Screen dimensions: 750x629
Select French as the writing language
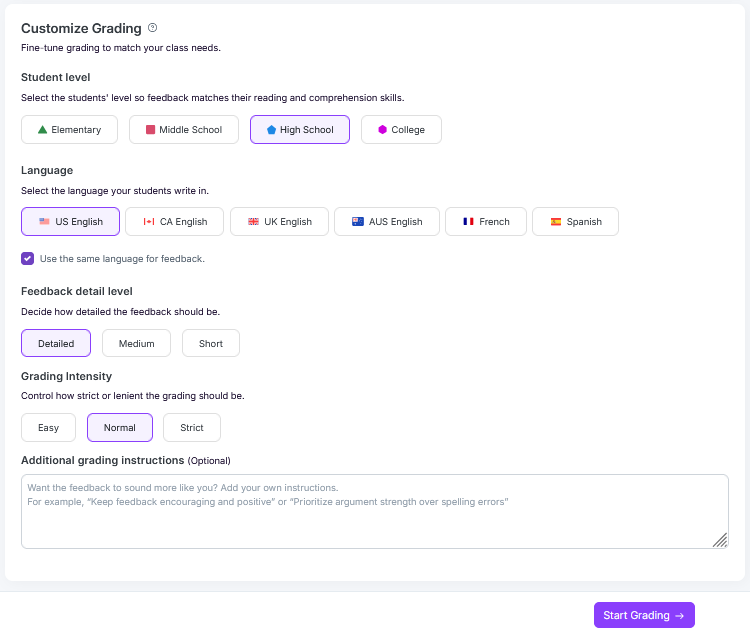(x=485, y=222)
